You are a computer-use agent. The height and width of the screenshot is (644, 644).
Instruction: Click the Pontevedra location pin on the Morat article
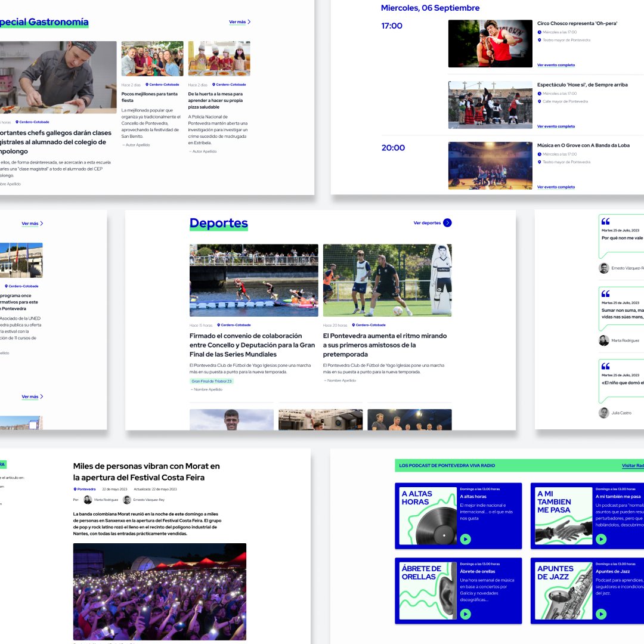coord(75,489)
